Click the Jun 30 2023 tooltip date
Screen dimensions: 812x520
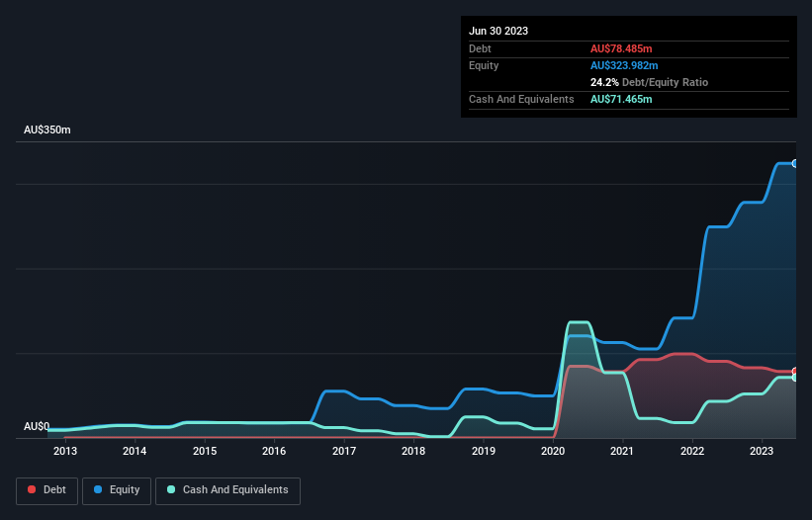(x=498, y=31)
